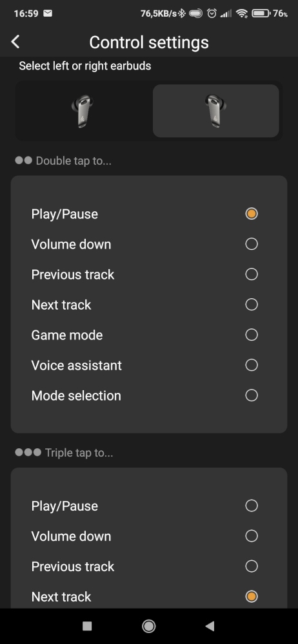The image size is (298, 644).
Task: Select Volume down radio for double tap
Action: 252,244
